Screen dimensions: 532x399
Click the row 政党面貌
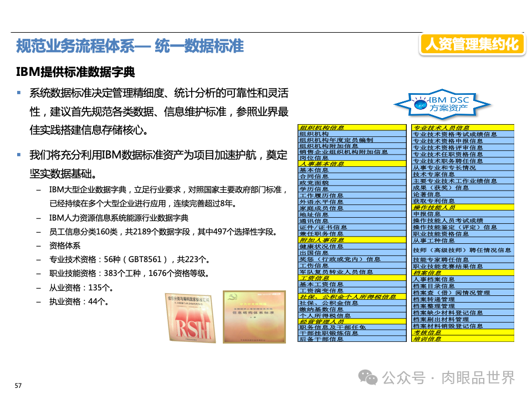[x=352, y=182]
